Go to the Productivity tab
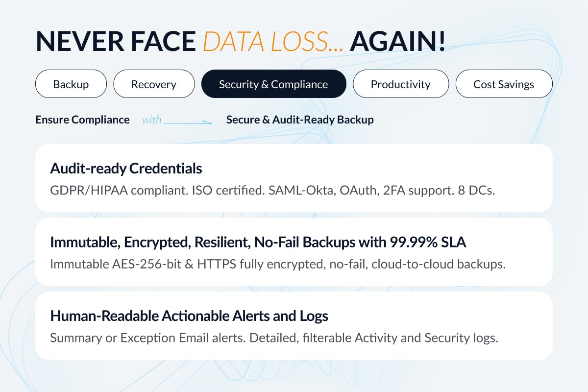The image size is (588, 392). pyautogui.click(x=400, y=84)
